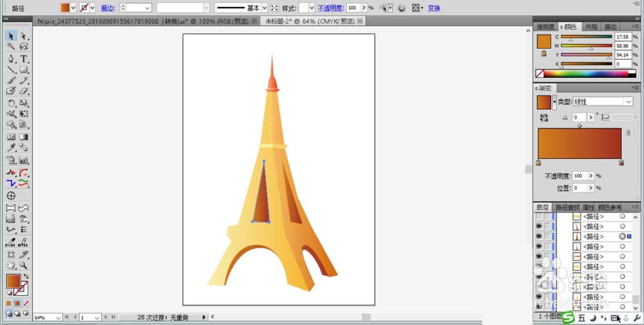This screenshot has height=325, width=644.
Task: Select the Paintbrush tool
Action: click(11, 80)
